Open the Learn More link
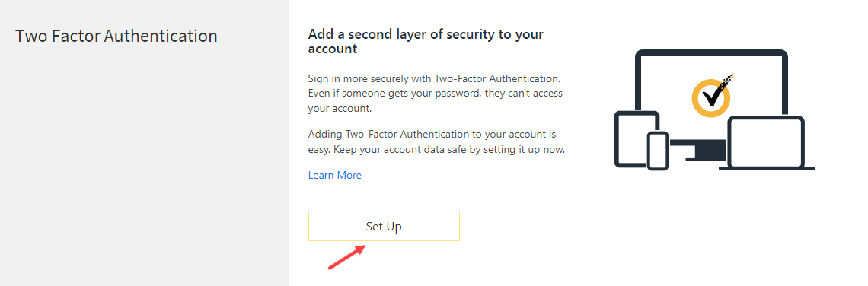Image resolution: width=868 pixels, height=286 pixels. 335,176
